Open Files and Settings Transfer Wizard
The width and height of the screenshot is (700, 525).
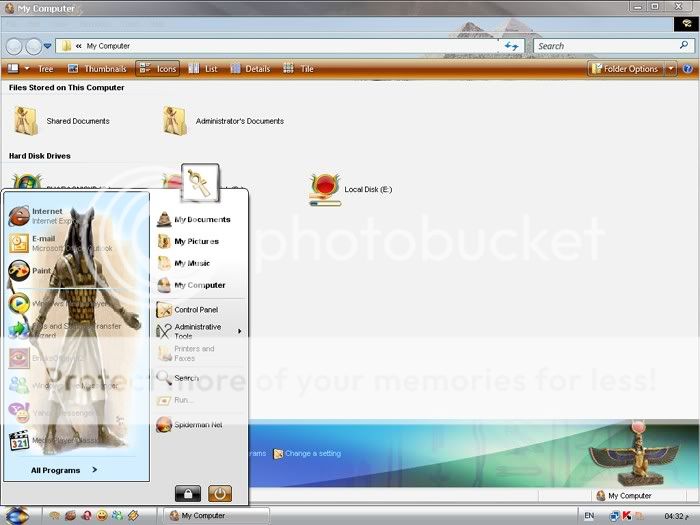click(65, 330)
